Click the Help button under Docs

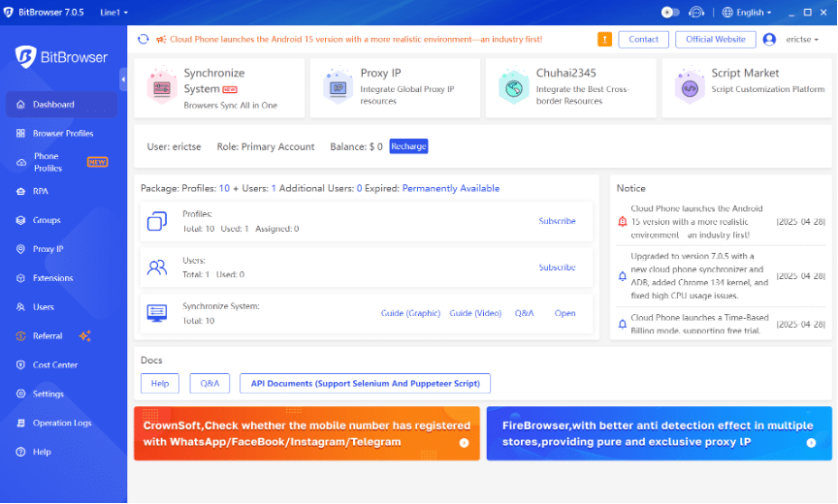point(160,384)
